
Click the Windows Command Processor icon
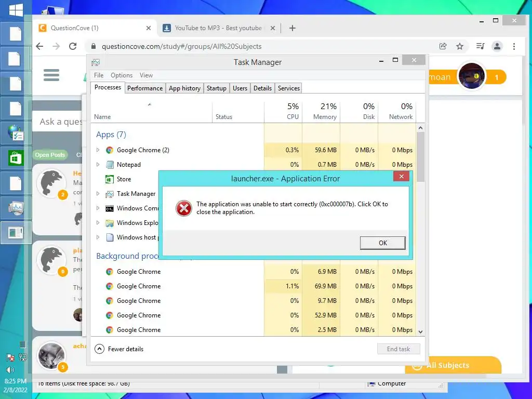coord(109,208)
